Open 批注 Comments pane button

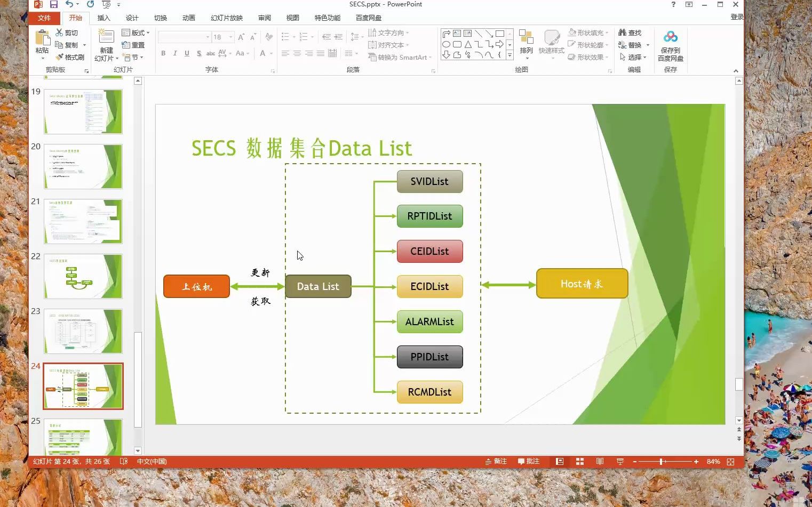(528, 462)
